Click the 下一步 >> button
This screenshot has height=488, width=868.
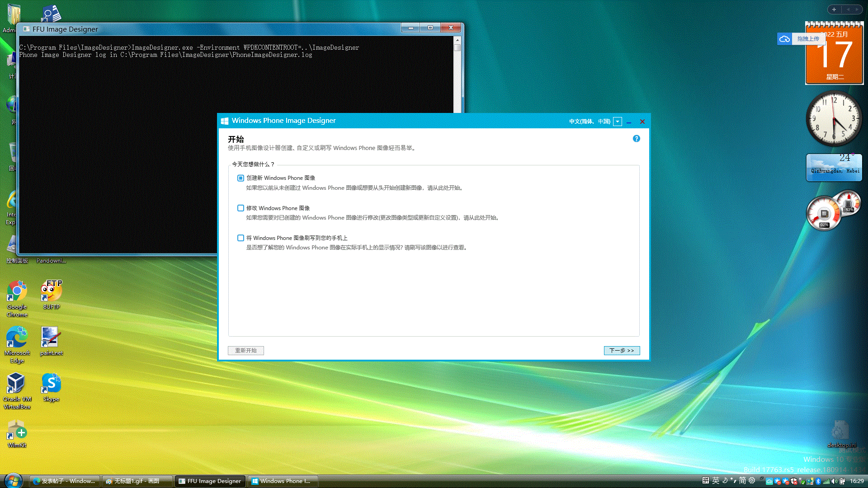622,351
